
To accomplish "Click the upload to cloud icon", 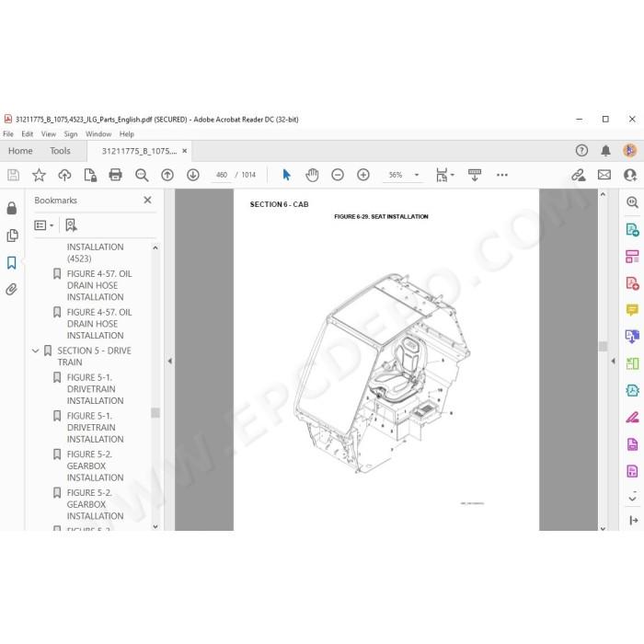I will (x=64, y=175).
